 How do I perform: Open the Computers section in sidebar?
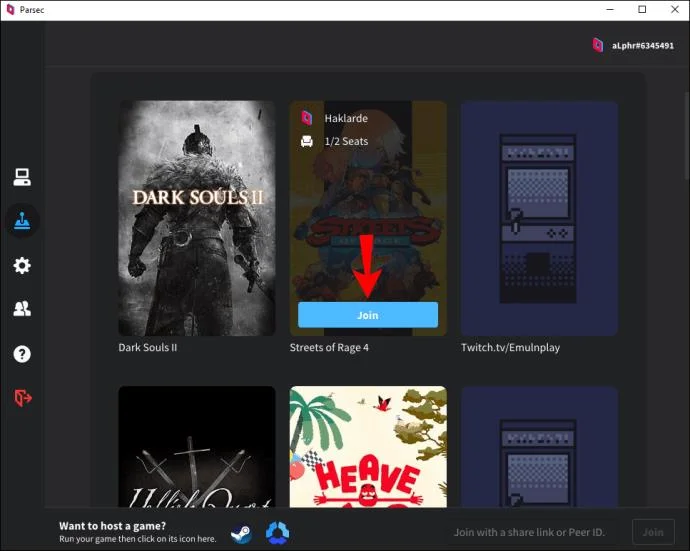(22, 177)
